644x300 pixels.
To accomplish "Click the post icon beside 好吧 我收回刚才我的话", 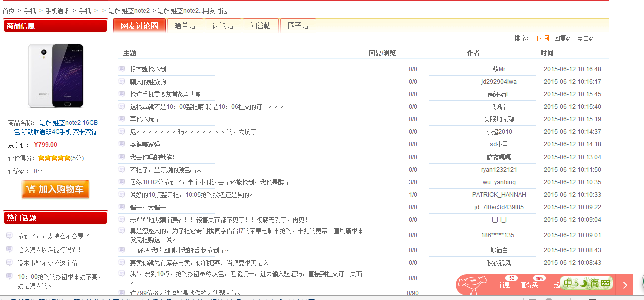I will [x=122, y=250].
